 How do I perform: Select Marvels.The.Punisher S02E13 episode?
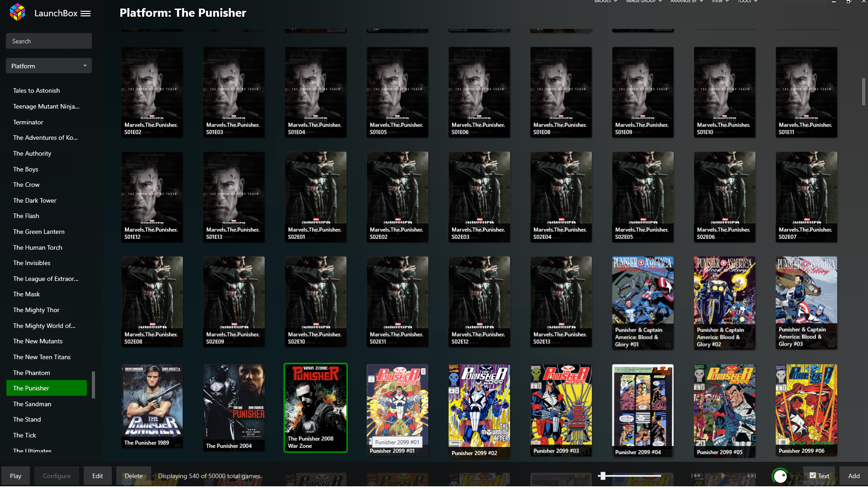tap(561, 302)
